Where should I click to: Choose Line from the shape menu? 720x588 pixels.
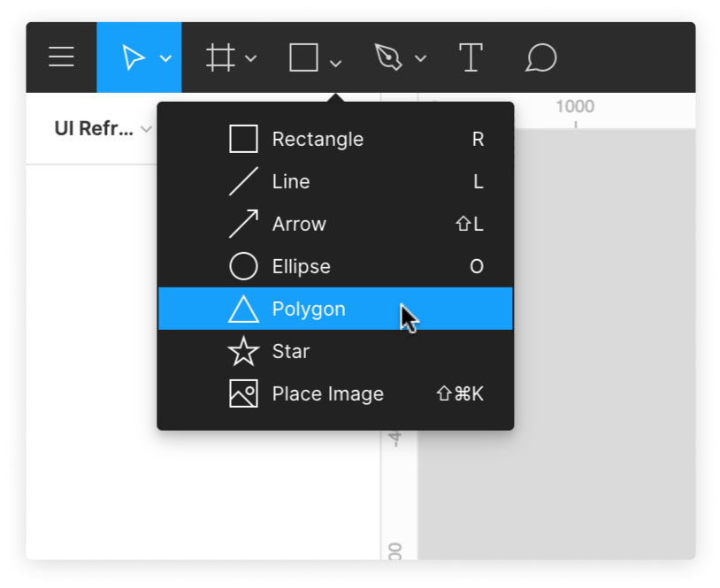pyautogui.click(x=335, y=182)
